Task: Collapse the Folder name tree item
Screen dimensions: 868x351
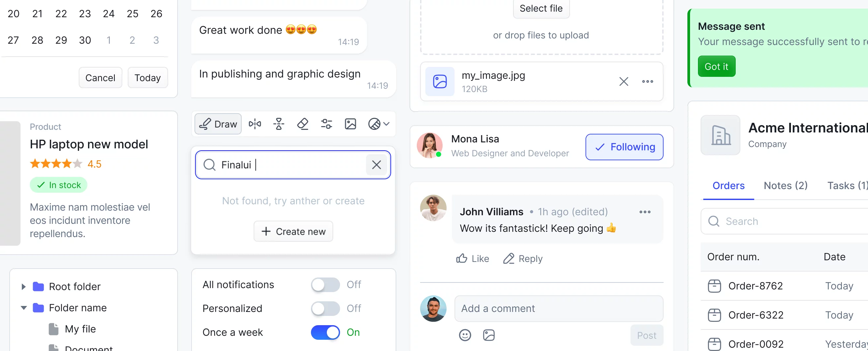Action: pyautogui.click(x=23, y=308)
